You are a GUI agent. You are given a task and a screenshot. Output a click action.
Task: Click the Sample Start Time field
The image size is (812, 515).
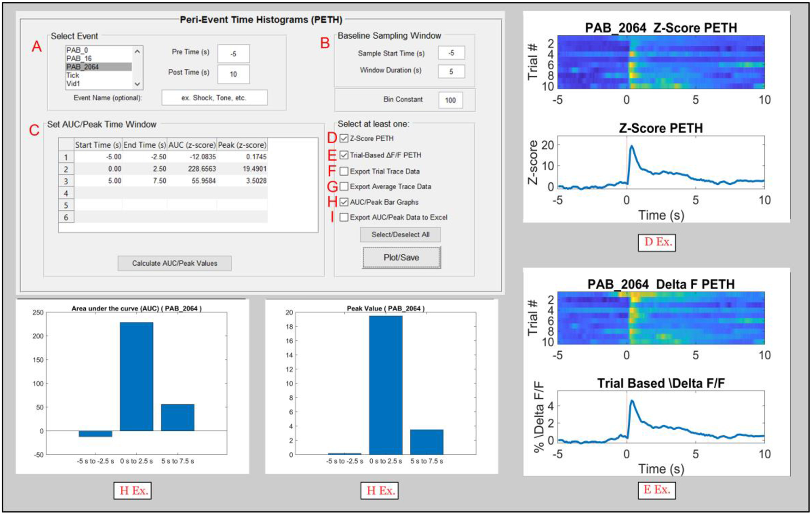(x=451, y=53)
